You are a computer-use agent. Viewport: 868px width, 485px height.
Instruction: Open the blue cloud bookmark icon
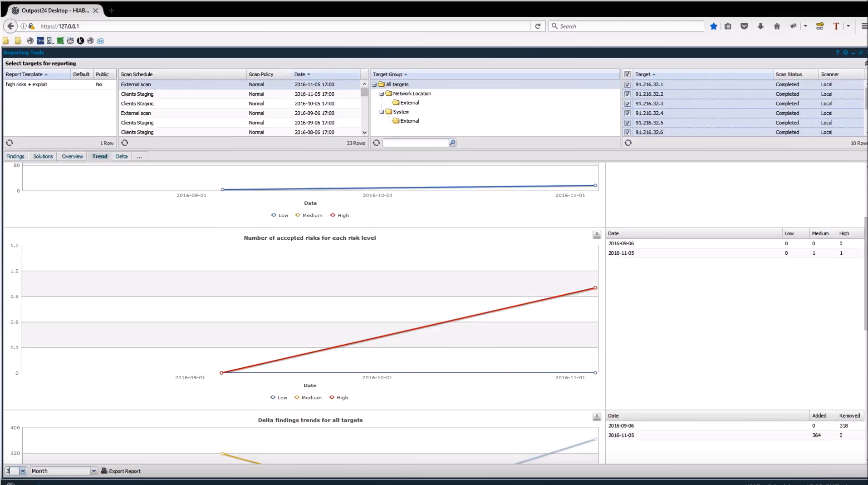coord(101,41)
